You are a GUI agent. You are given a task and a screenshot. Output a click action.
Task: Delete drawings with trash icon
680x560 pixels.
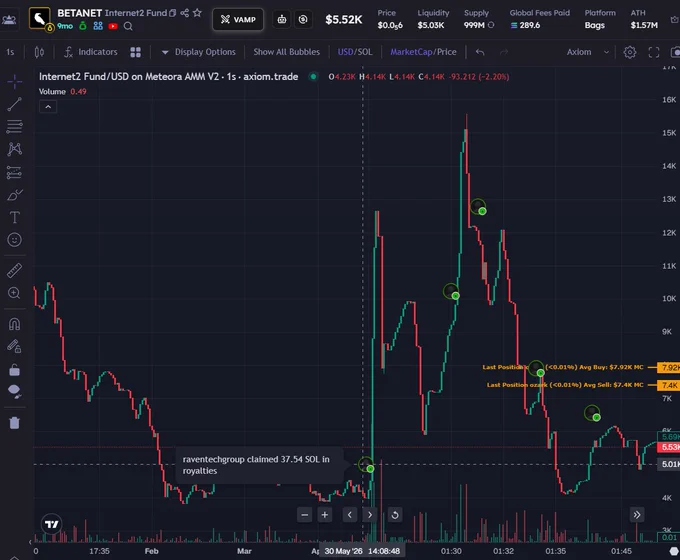pyautogui.click(x=14, y=422)
